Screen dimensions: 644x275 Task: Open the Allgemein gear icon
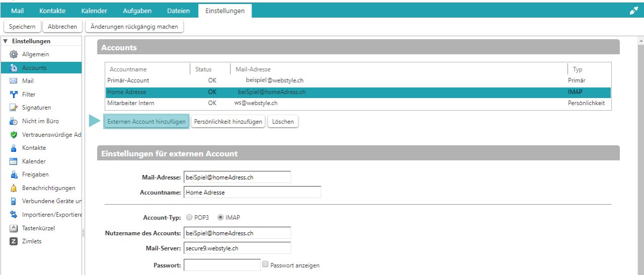[14, 54]
